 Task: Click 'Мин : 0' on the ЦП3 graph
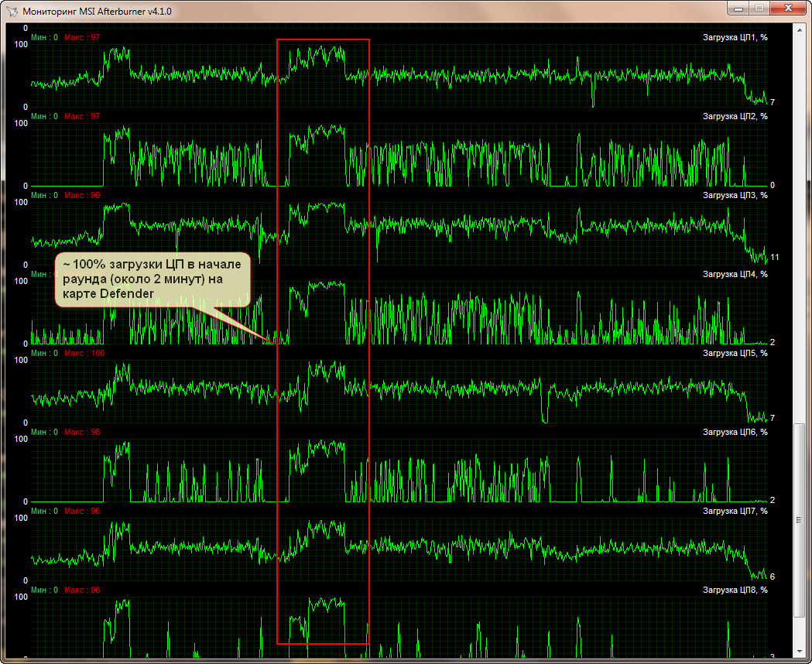45,195
